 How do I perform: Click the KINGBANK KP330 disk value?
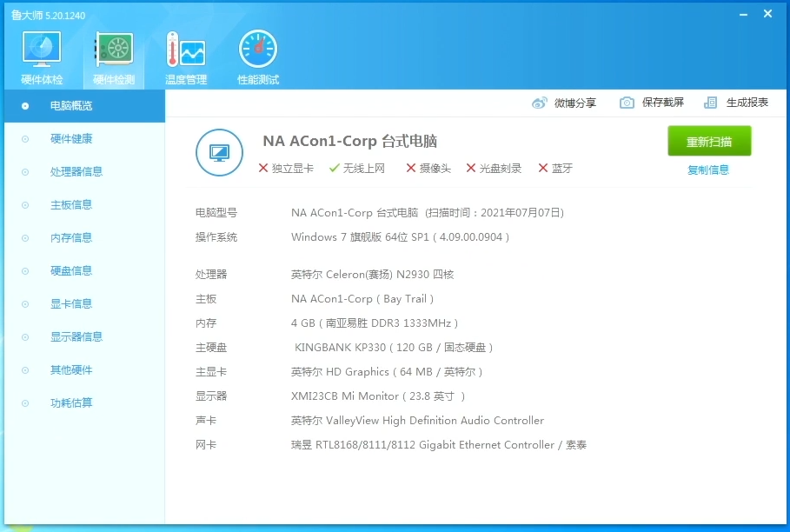[x=394, y=348]
